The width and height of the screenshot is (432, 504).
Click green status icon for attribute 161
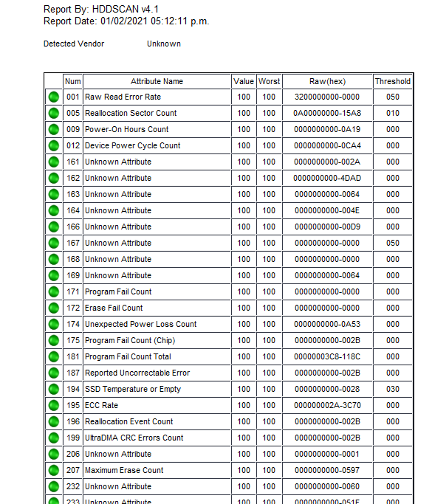(x=54, y=162)
